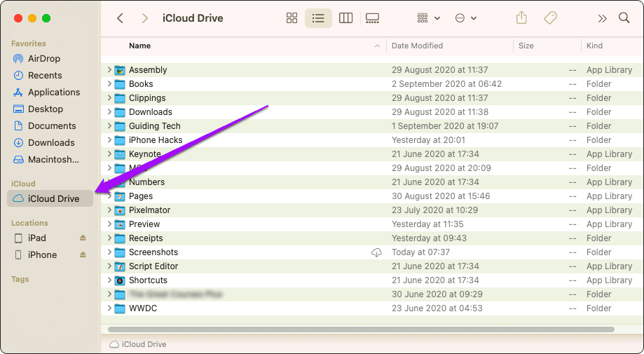Screen dimensions: 644x354
Task: Select iCloud Drive in the sidebar
Action: 50,198
